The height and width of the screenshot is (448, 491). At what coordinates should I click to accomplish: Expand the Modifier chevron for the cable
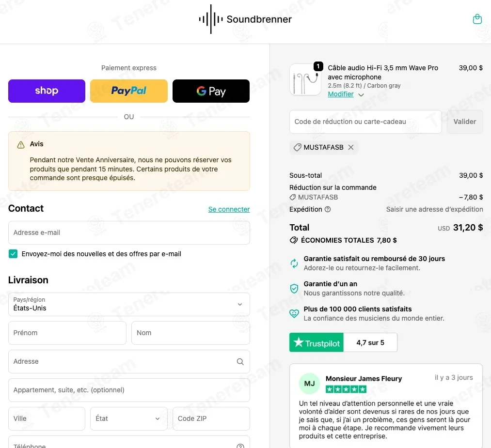(x=361, y=95)
